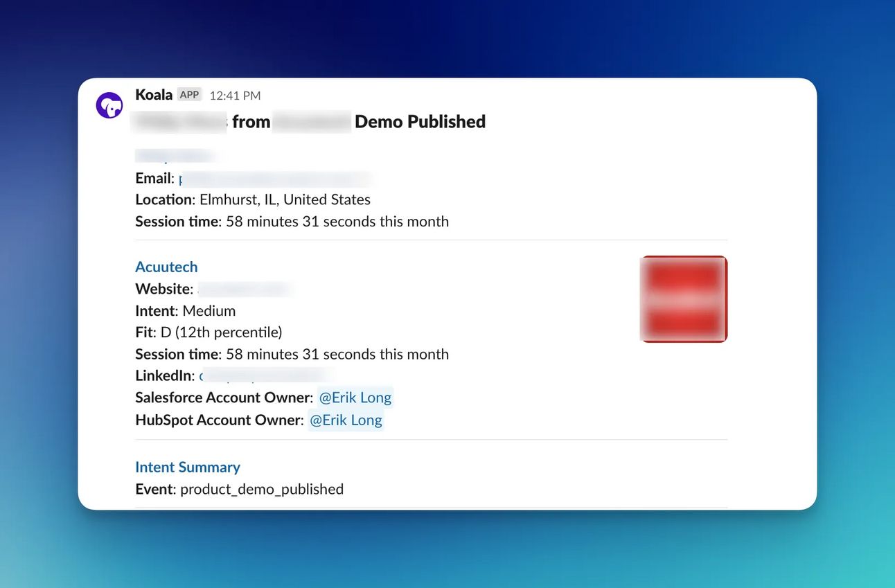This screenshot has height=588, width=895.
Task: Click the location "Elmhurst, IL, United States"
Action: click(285, 199)
